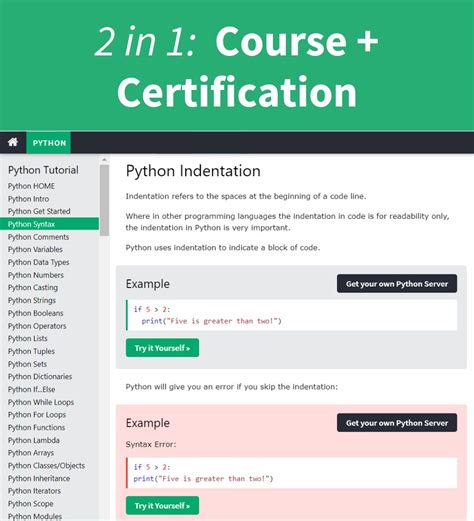This screenshot has height=521, width=474.
Task: Click the home icon in navbar
Action: tap(13, 142)
